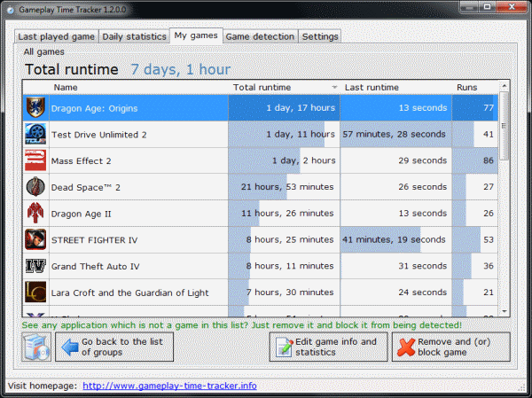This screenshot has width=532, height=398.
Task: Click the 53 runs cell
Action: pos(475,239)
